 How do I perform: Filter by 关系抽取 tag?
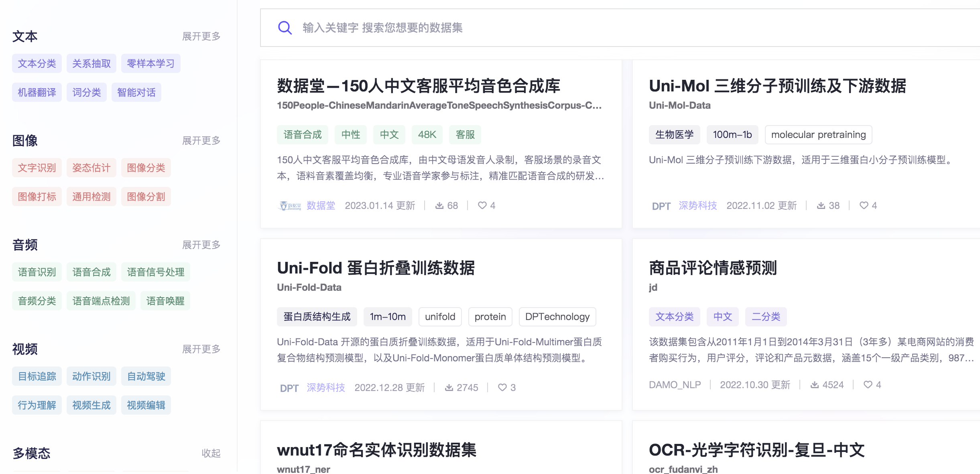click(91, 63)
